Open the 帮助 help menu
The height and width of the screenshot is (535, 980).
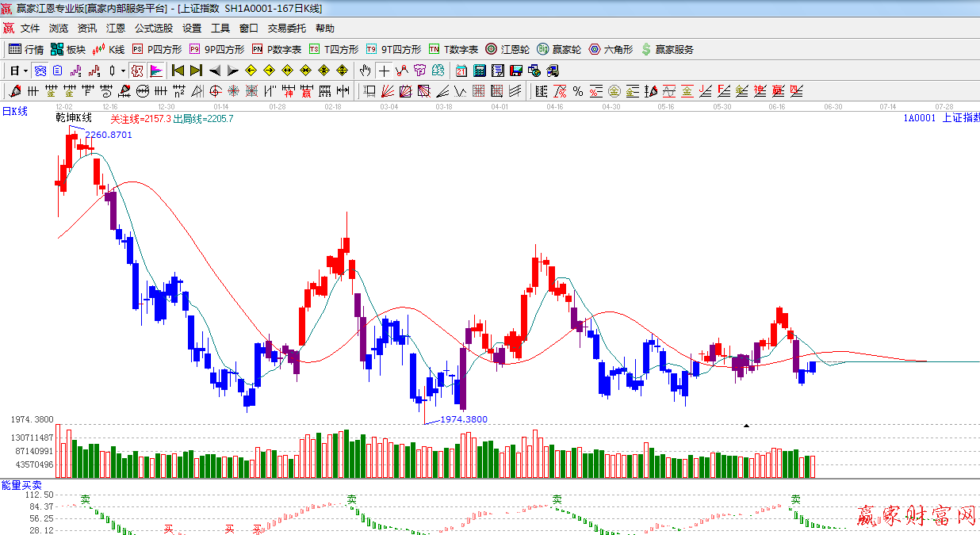[x=325, y=29]
